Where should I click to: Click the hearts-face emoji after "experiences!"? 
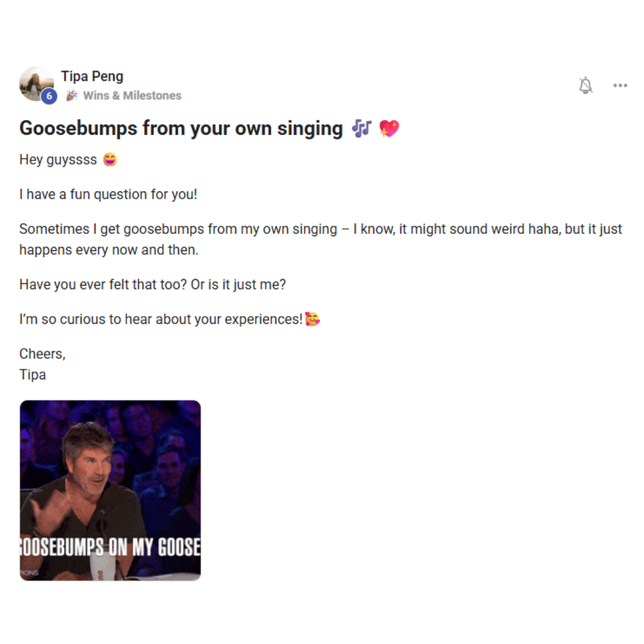[x=312, y=319]
